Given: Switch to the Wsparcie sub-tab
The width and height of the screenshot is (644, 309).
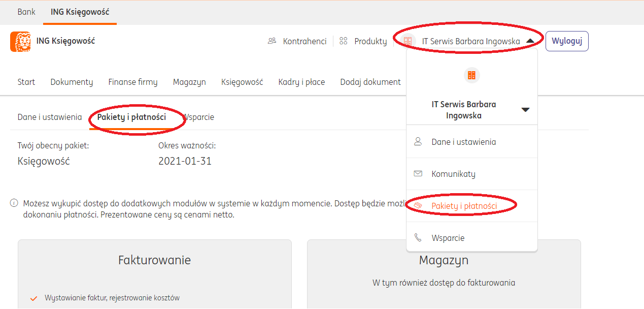Looking at the screenshot, I should click(198, 117).
